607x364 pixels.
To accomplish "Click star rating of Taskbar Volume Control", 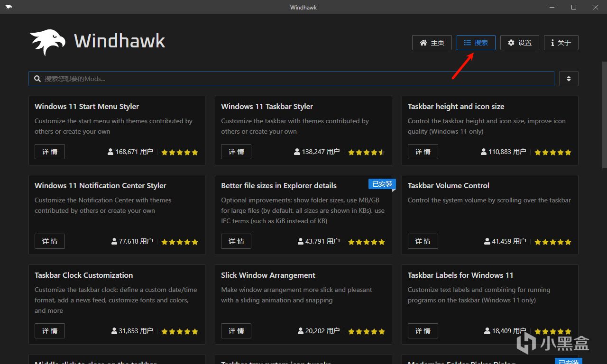I will coord(553,242).
